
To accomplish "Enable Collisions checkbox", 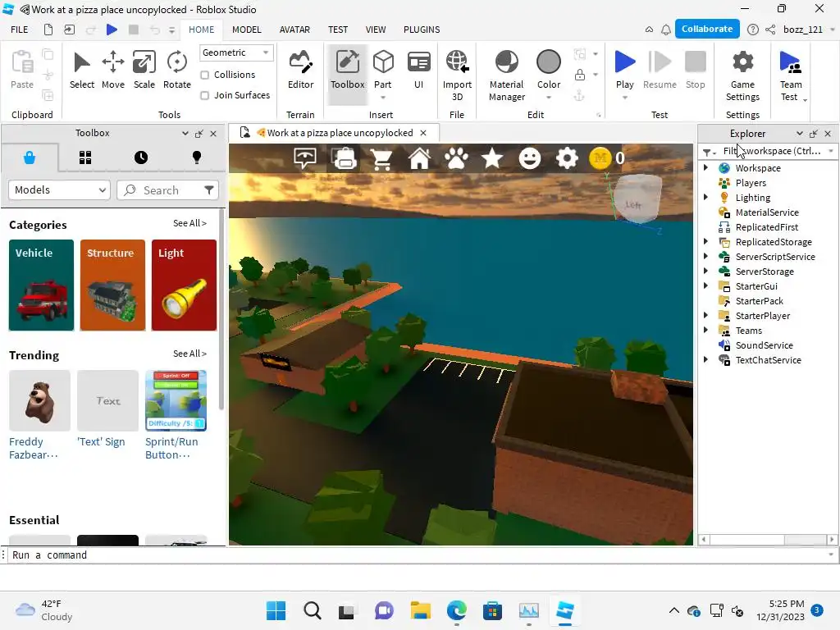I will click(x=204, y=75).
